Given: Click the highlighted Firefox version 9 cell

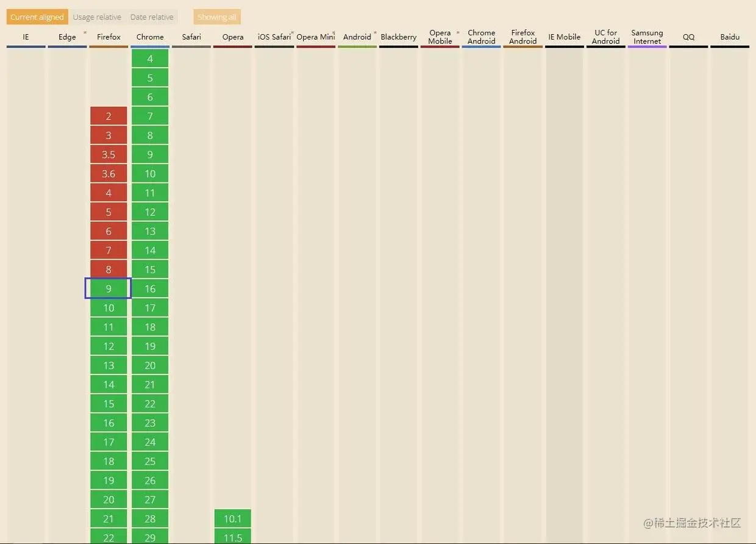Looking at the screenshot, I should click(109, 288).
